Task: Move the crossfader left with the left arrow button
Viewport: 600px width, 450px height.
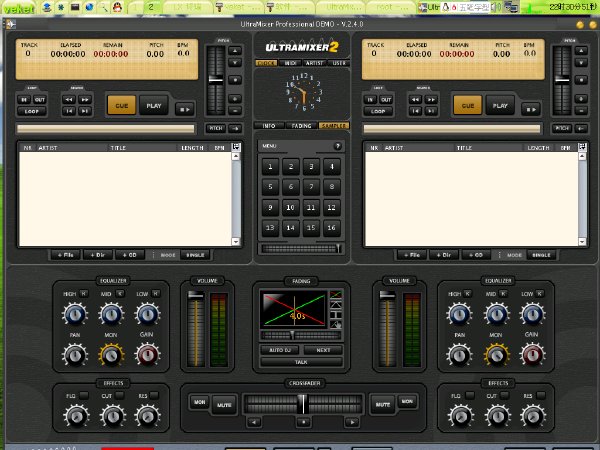Action: click(x=254, y=422)
